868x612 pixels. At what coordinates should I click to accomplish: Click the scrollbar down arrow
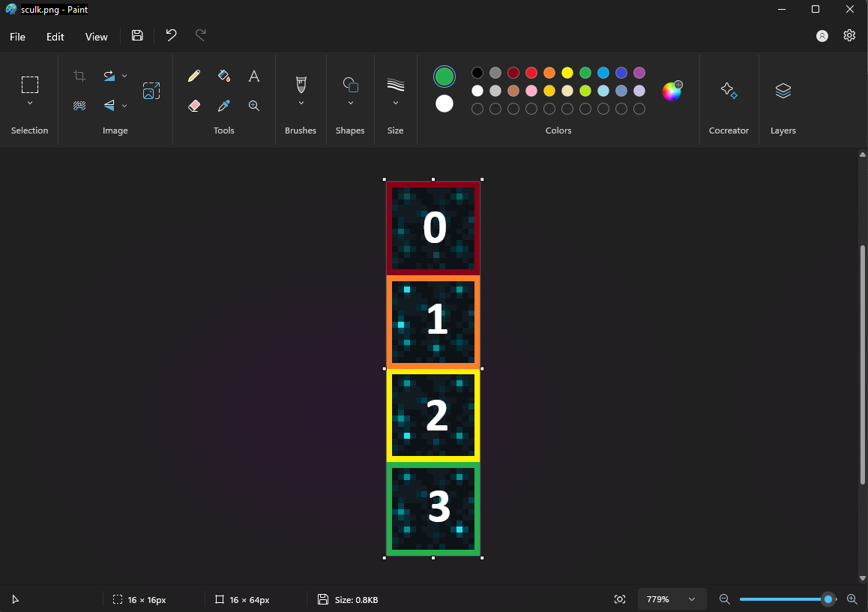click(863, 577)
